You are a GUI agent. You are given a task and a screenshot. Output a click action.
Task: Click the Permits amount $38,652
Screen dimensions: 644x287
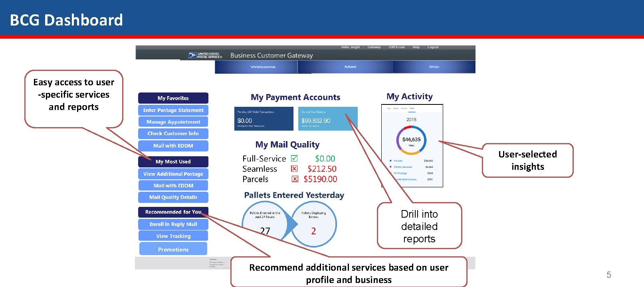coord(428,161)
